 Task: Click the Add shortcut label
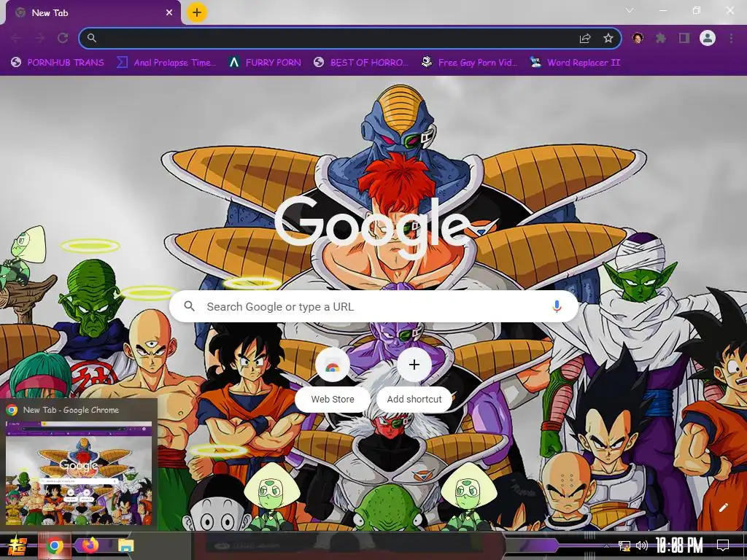(414, 399)
